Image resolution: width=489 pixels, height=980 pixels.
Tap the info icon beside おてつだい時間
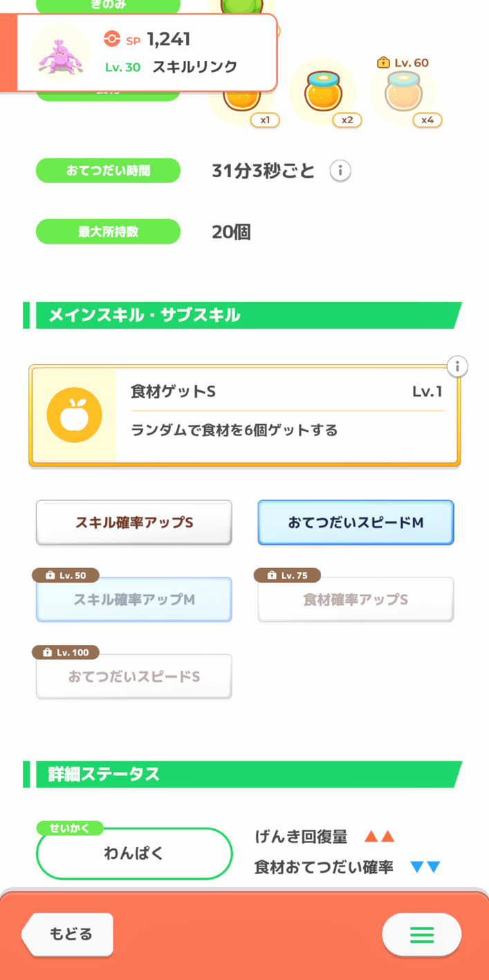click(340, 170)
